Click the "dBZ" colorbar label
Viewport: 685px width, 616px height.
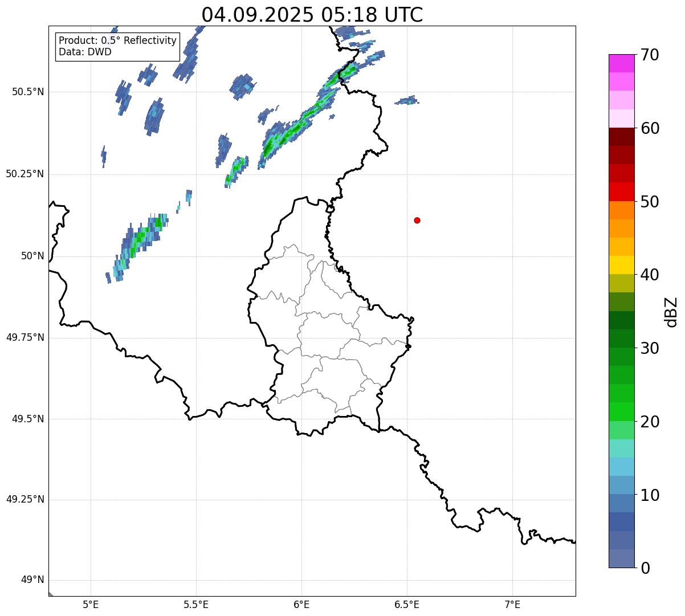671,312
